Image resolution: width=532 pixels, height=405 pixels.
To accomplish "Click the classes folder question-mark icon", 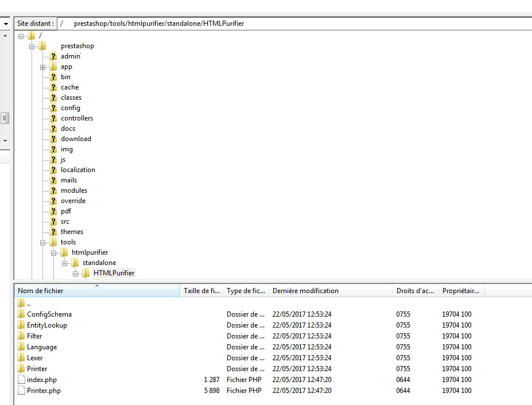I will 53,98.
